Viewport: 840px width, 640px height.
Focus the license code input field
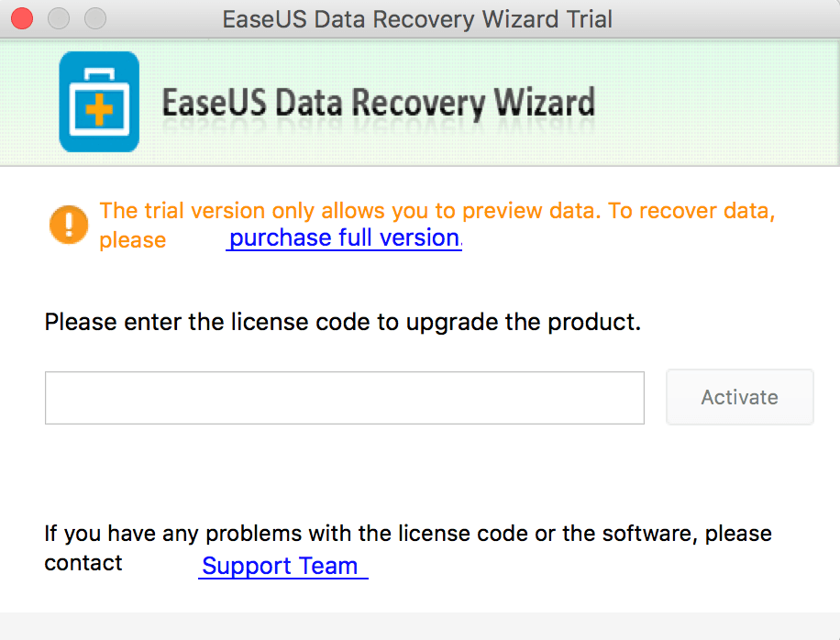(345, 398)
